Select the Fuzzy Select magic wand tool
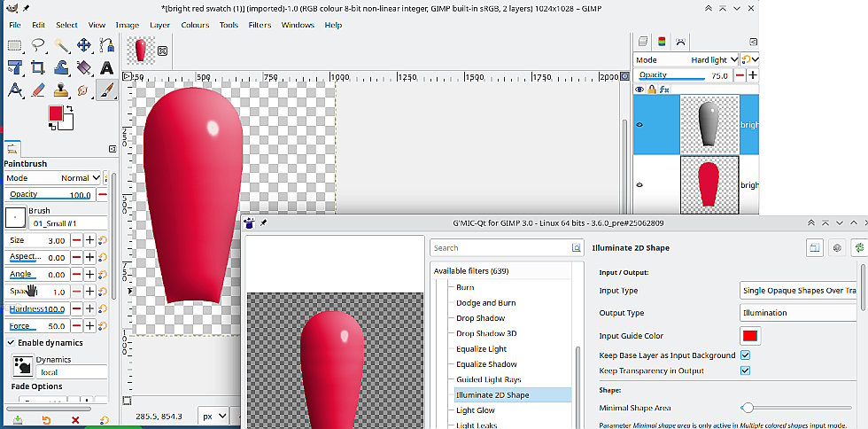The width and height of the screenshot is (868, 429). [x=61, y=45]
